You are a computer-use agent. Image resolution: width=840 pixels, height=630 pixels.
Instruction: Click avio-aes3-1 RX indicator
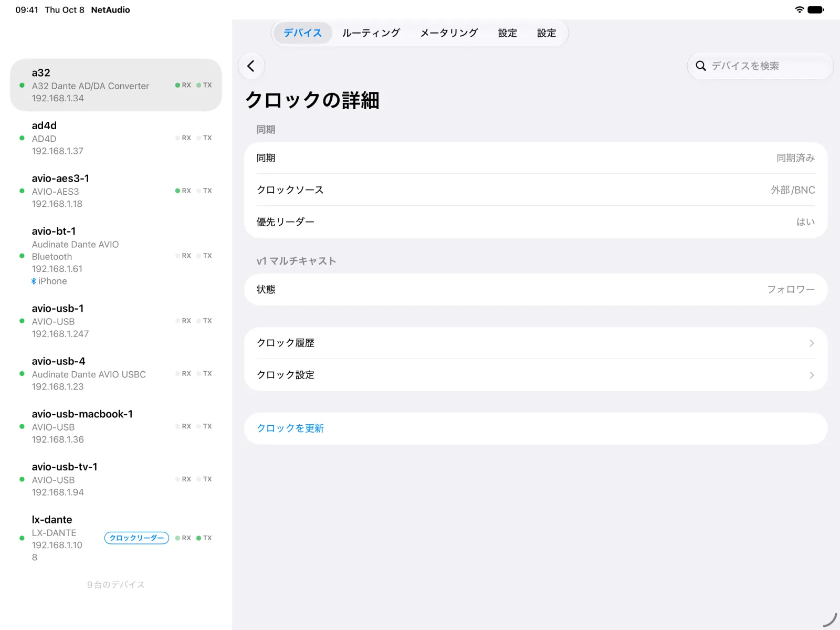pyautogui.click(x=183, y=191)
